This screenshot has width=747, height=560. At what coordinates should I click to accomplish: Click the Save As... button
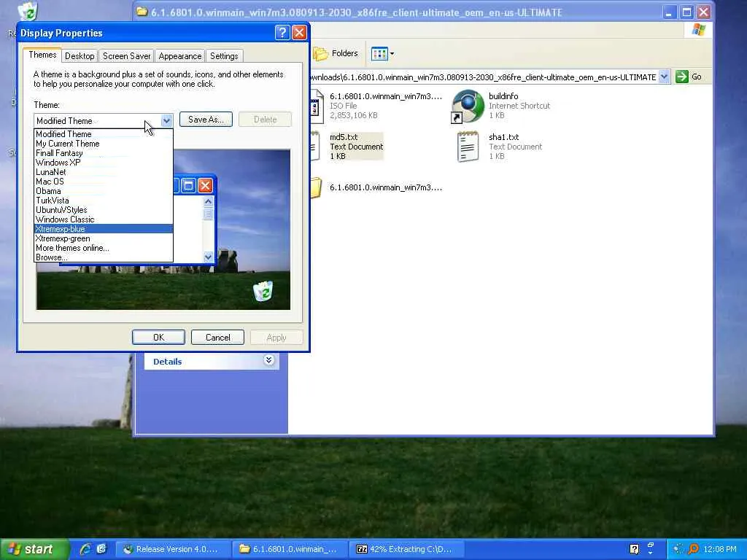coord(206,119)
